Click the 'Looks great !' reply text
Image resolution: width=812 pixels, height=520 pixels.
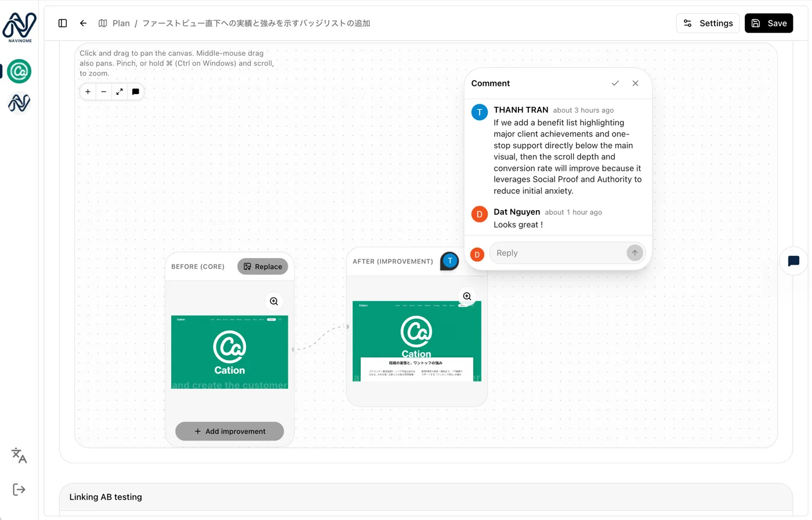coord(518,225)
